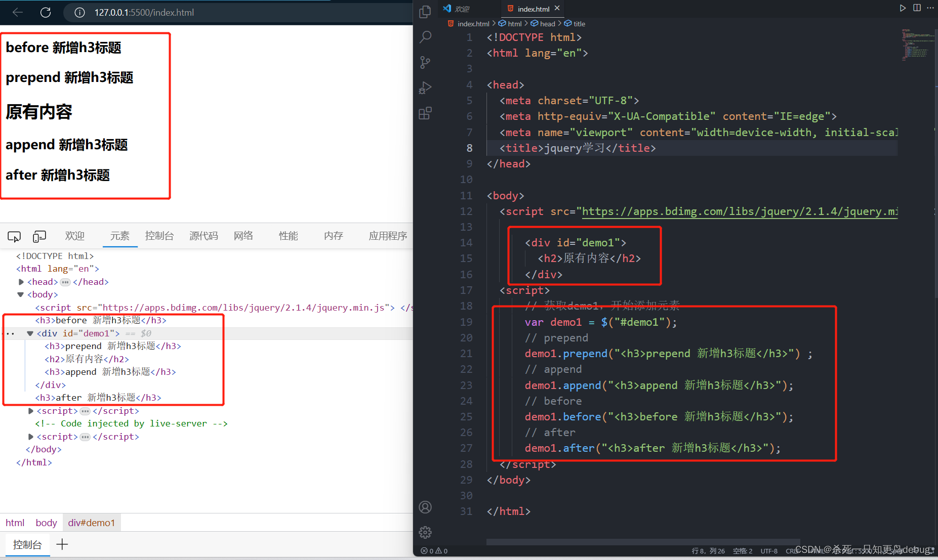This screenshot has width=938, height=560.
Task: Reload the page with the refresh icon
Action: pyautogui.click(x=46, y=12)
